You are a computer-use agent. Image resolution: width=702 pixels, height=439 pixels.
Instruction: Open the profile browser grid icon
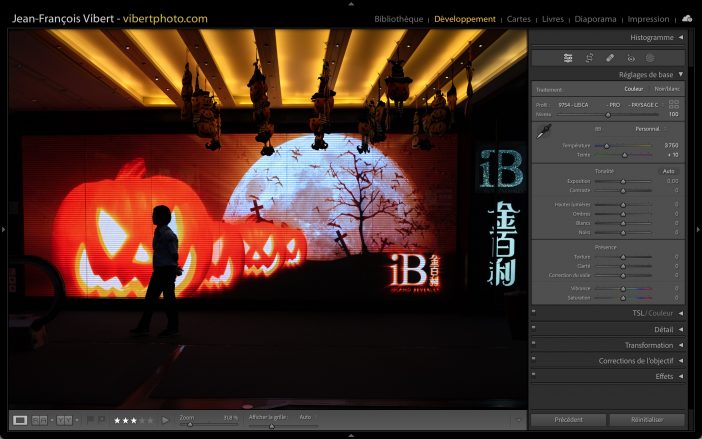[x=674, y=104]
